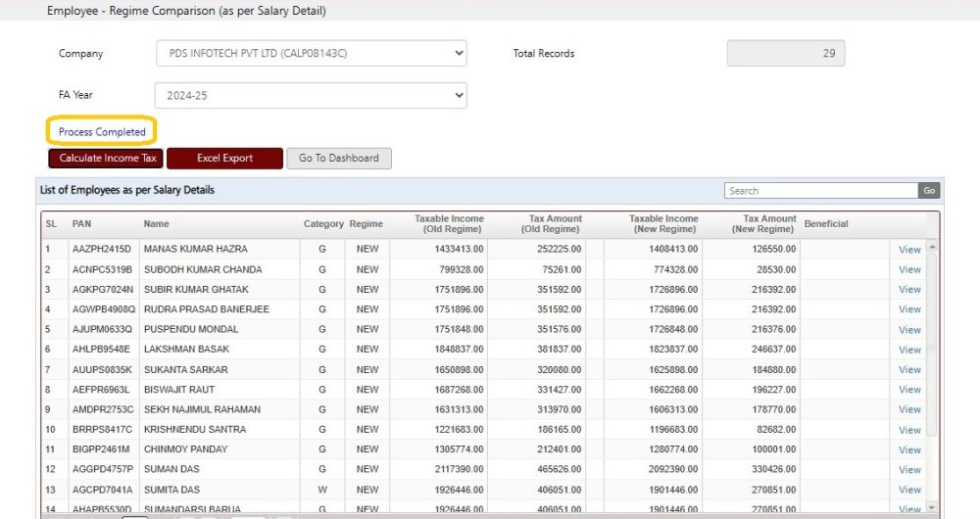Select PAN ACNPC5319B cell
This screenshot has width=980, height=519.
pyautogui.click(x=103, y=269)
